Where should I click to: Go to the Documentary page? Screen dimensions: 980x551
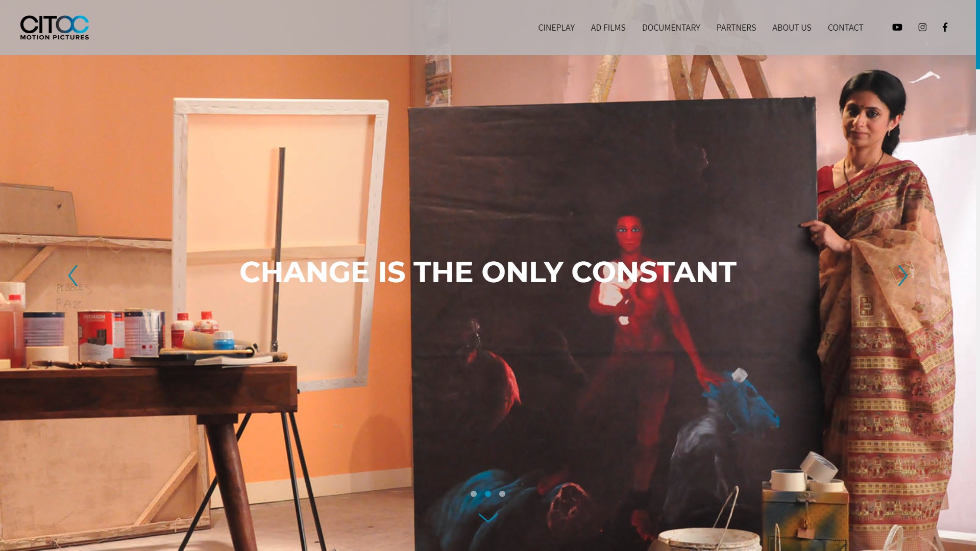pyautogui.click(x=671, y=28)
